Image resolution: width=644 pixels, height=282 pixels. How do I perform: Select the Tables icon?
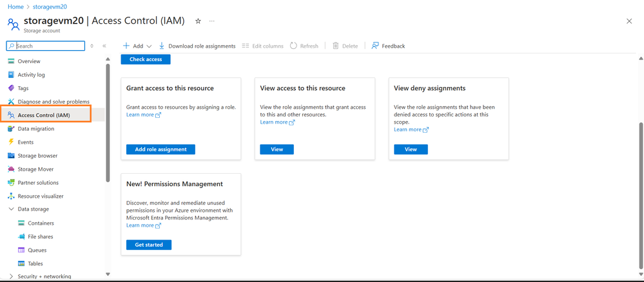[x=21, y=263]
